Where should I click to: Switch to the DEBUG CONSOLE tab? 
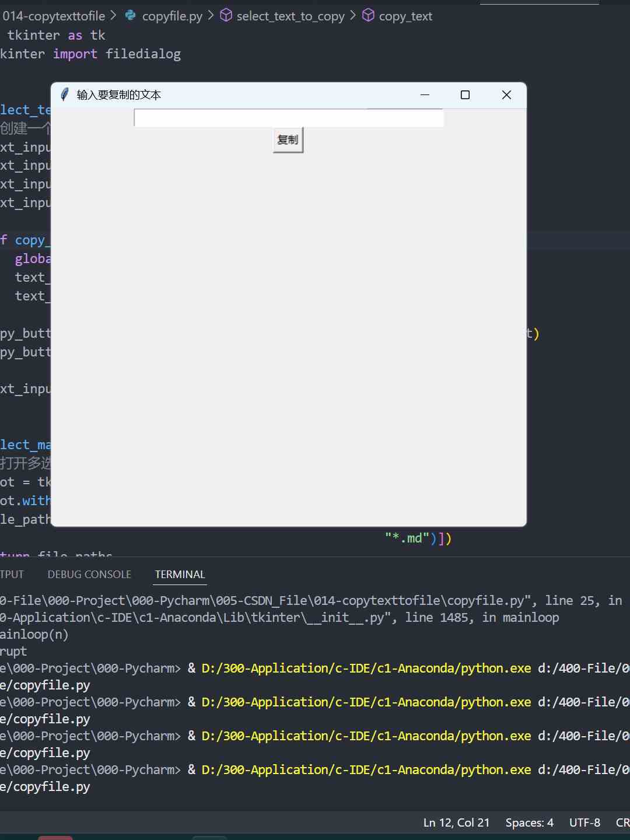[89, 575]
